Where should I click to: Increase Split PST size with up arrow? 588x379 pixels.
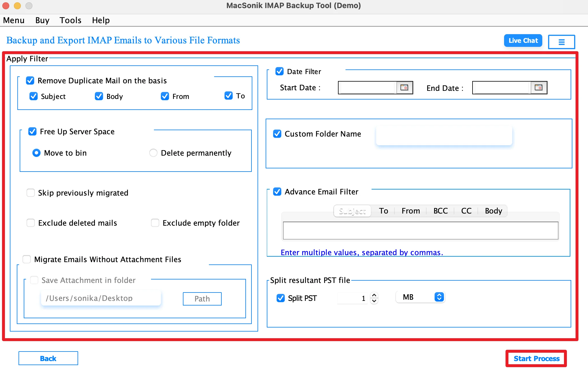click(x=374, y=295)
